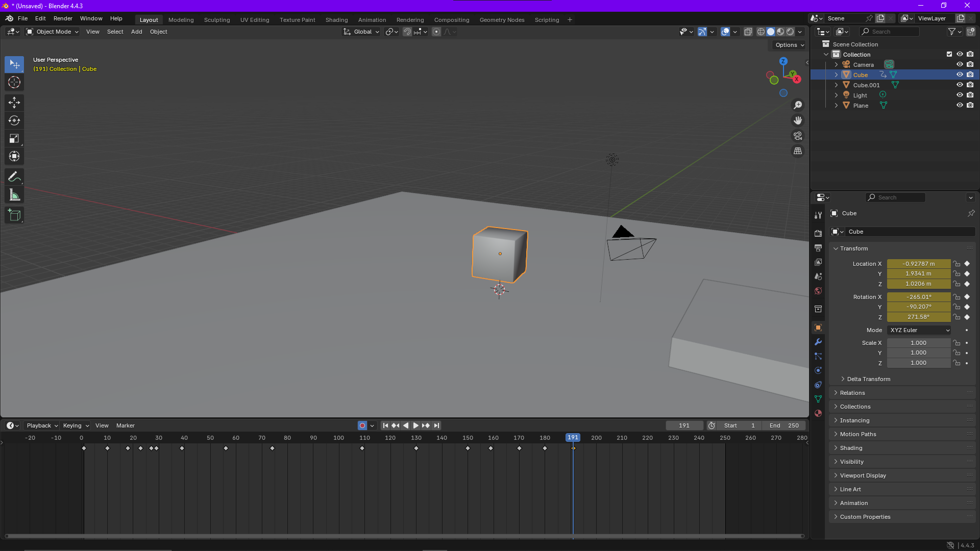Screen dimensions: 980x551
Task: Open Output properties tab icon
Action: pyautogui.click(x=818, y=247)
